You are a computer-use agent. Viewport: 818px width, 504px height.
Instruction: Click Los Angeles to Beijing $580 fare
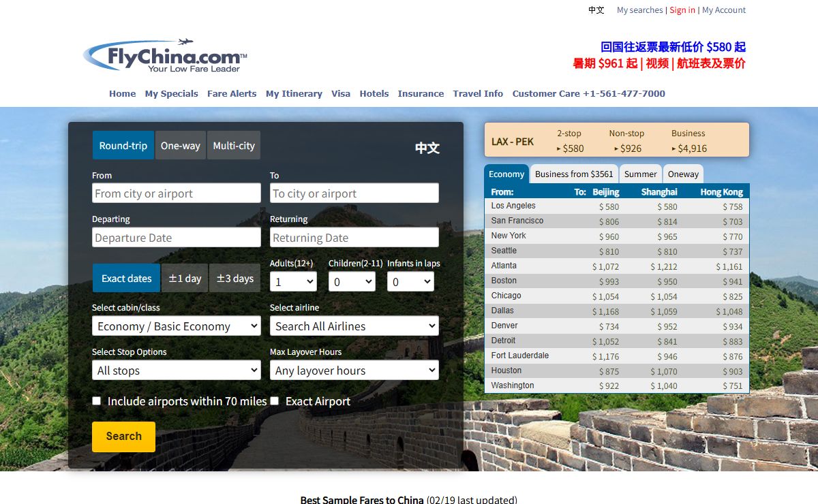coord(609,207)
